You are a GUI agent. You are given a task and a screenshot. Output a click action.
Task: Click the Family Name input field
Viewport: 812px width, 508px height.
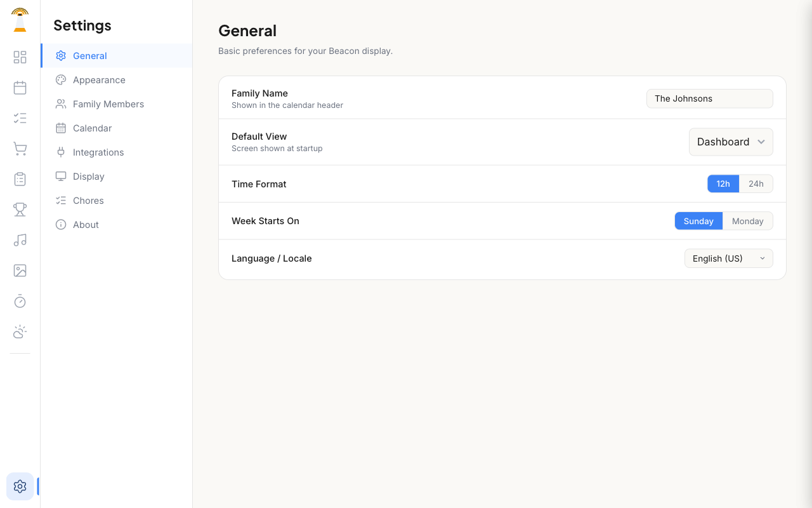click(709, 98)
